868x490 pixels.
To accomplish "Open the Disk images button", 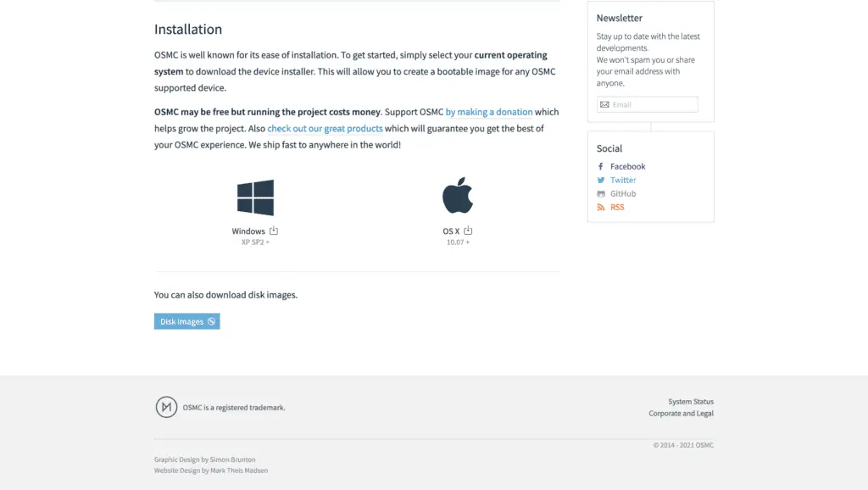I will 187,321.
